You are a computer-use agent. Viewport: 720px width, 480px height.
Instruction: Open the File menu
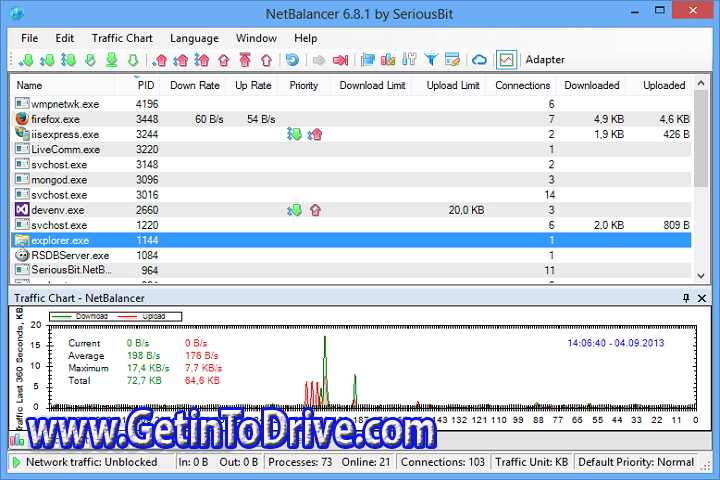click(x=29, y=38)
